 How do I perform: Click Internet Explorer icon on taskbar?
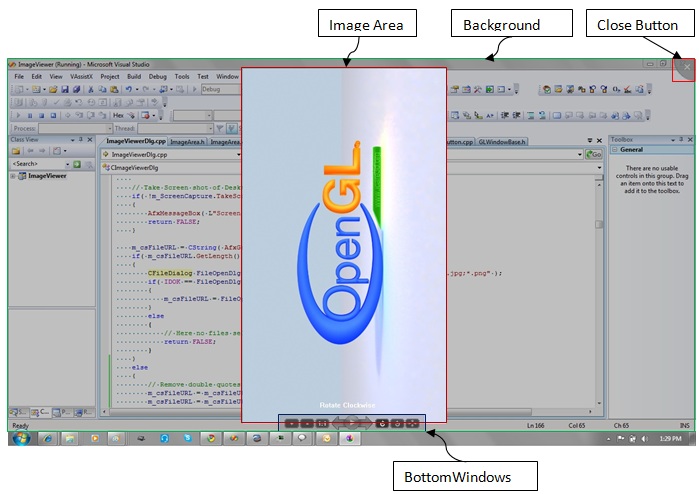tap(47, 439)
